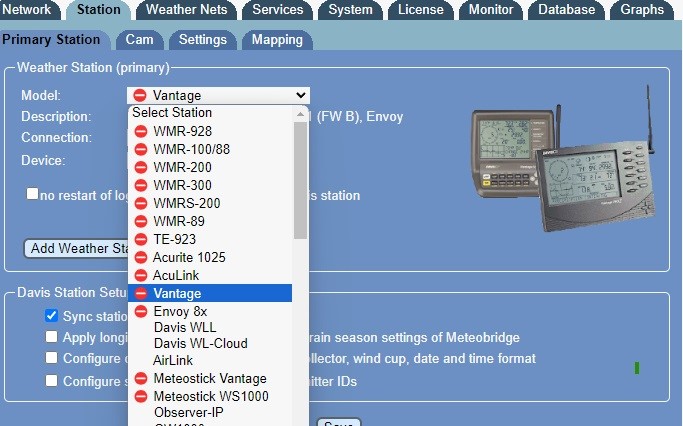The height and width of the screenshot is (426, 683).
Task: Select WMR-928 from the model list
Action: tap(211, 131)
